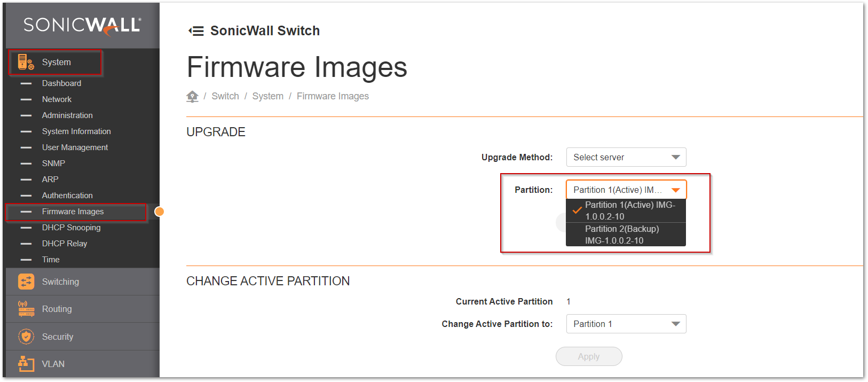Click the SonicWall logo
This screenshot has height=382, width=868.
pos(82,26)
